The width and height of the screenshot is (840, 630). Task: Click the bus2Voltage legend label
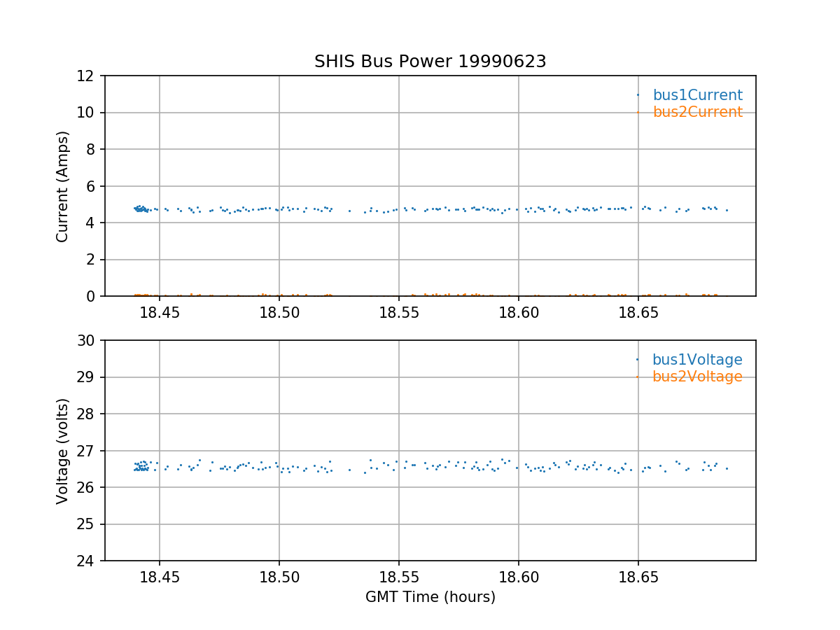[x=697, y=377]
